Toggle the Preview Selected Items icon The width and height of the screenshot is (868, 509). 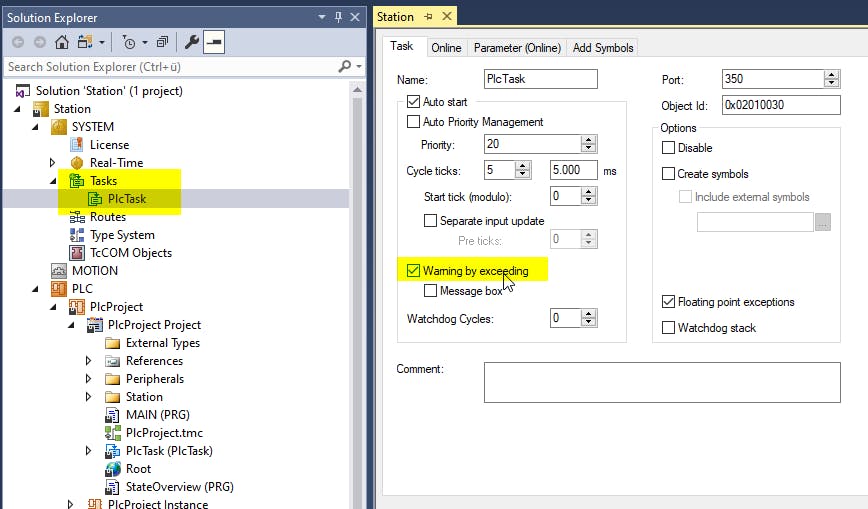coord(214,42)
